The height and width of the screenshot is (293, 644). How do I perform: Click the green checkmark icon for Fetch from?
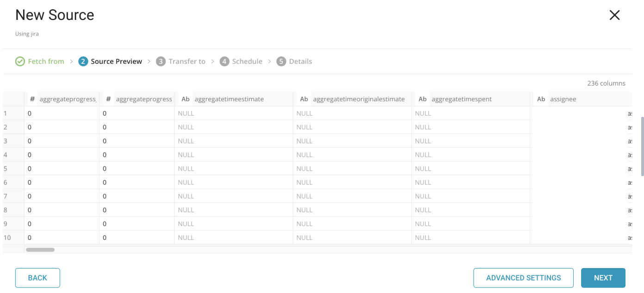coord(20,61)
